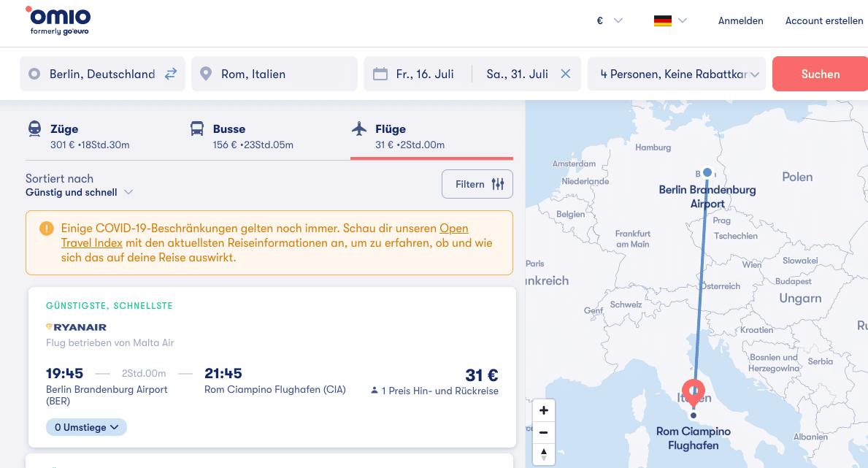
Task: Expand the 0 Umstiege details
Action: point(86,427)
